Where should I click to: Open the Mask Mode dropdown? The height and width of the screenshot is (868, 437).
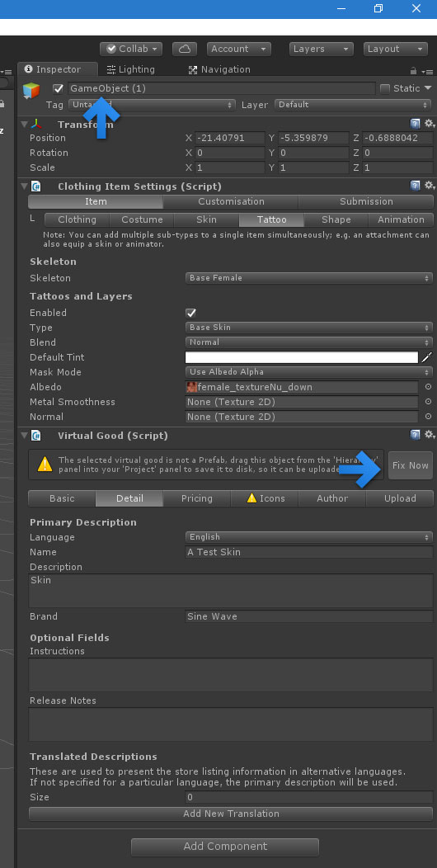pos(309,372)
